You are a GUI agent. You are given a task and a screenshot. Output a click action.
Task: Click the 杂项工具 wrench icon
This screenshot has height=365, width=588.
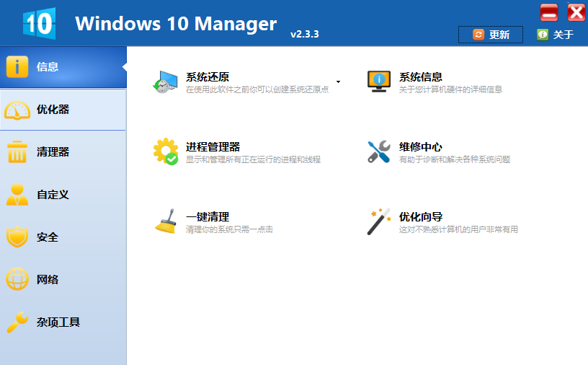point(17,322)
